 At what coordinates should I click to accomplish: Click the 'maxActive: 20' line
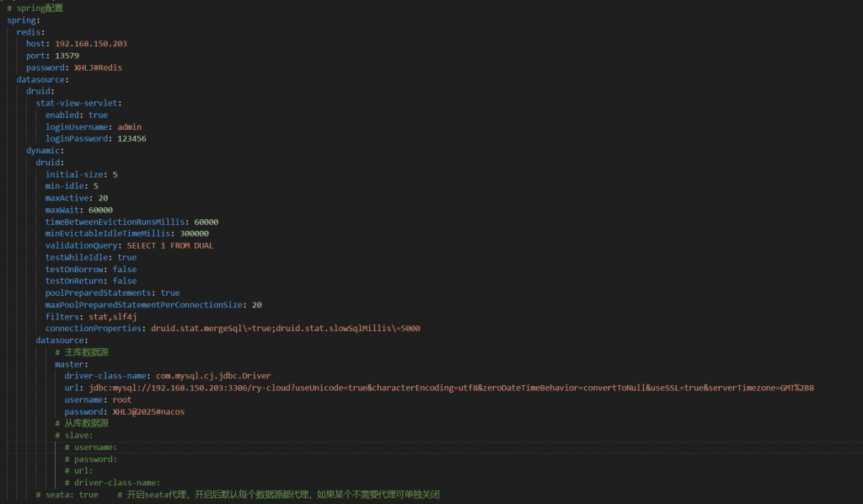tap(77, 198)
